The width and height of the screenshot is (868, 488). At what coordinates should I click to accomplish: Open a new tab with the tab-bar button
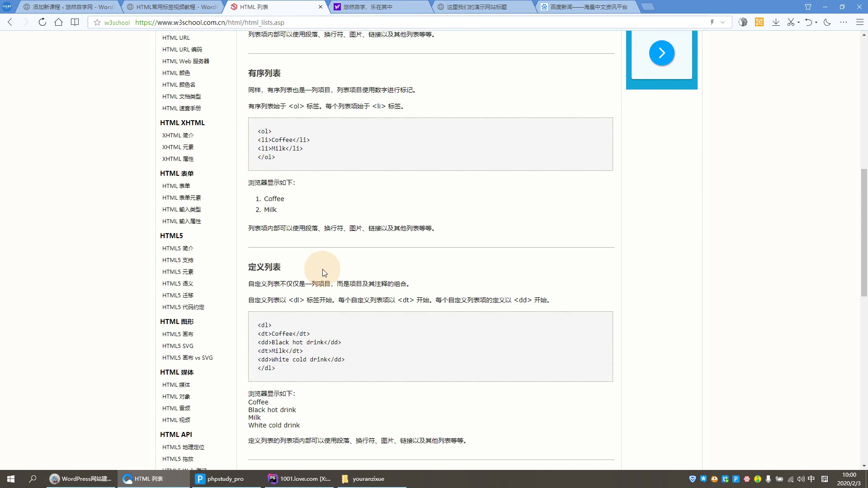(x=648, y=7)
